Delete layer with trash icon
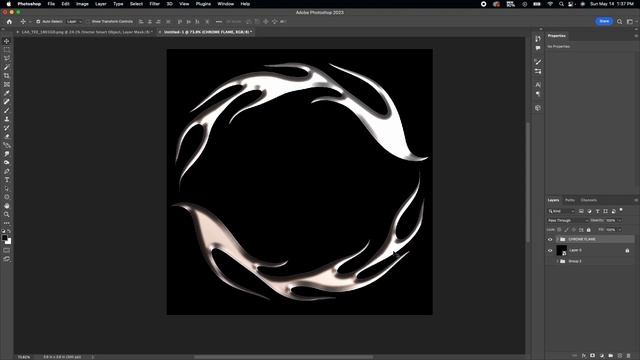Viewport: 640px width, 360px height. point(629,356)
